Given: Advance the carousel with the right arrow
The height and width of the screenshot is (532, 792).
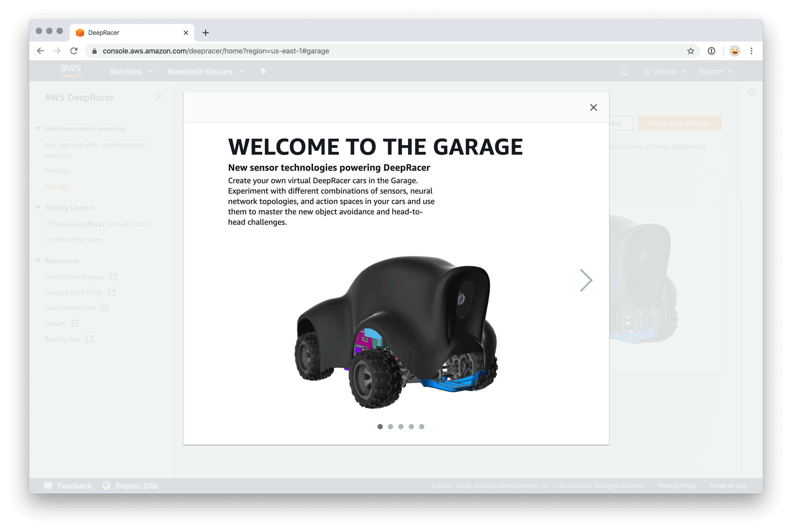Looking at the screenshot, I should [586, 280].
